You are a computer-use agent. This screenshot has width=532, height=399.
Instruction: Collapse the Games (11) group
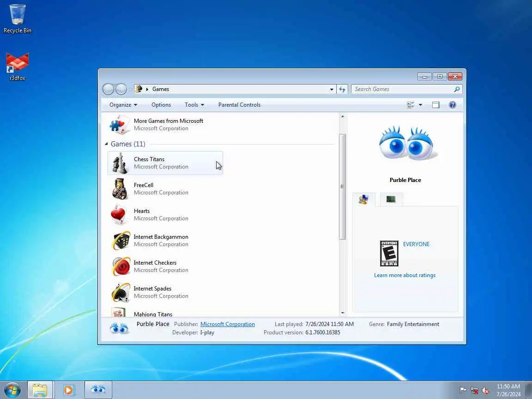coord(106,144)
